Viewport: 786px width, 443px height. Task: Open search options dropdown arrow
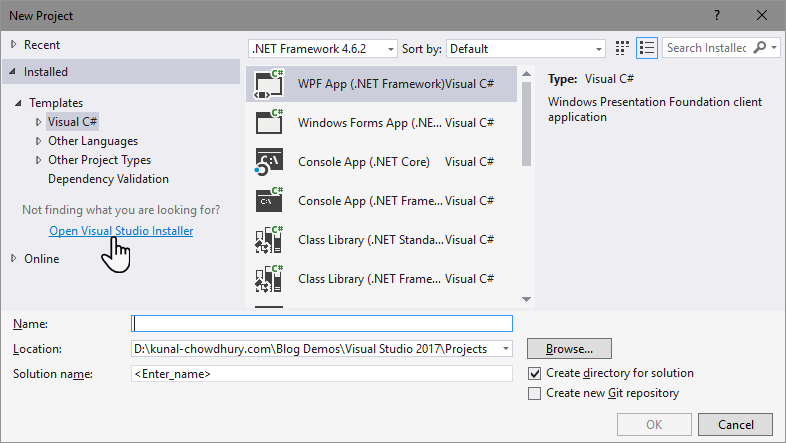click(x=774, y=48)
